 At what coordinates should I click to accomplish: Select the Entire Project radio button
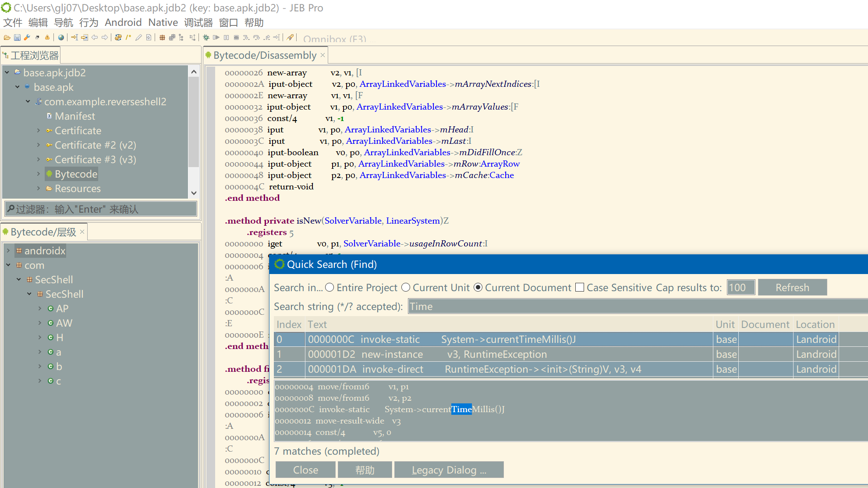coord(329,287)
